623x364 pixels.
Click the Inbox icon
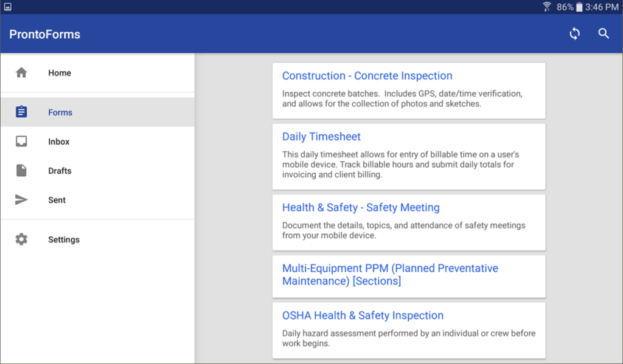tap(21, 141)
